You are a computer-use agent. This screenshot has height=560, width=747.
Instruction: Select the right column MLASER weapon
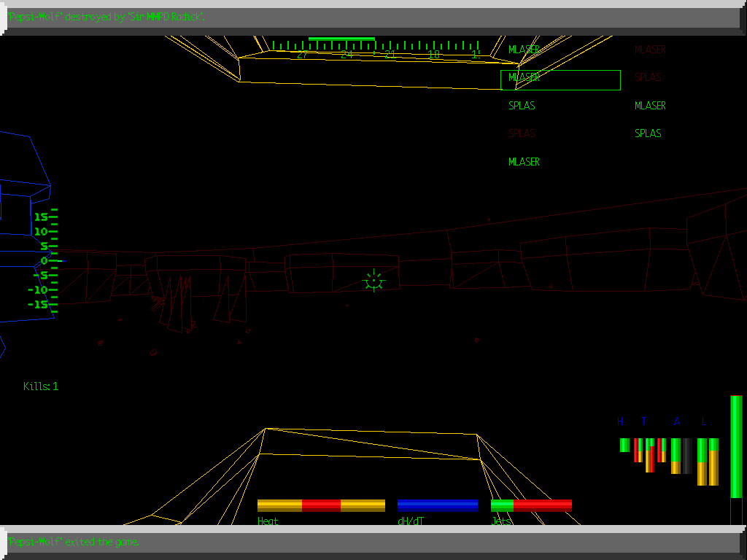click(649, 105)
